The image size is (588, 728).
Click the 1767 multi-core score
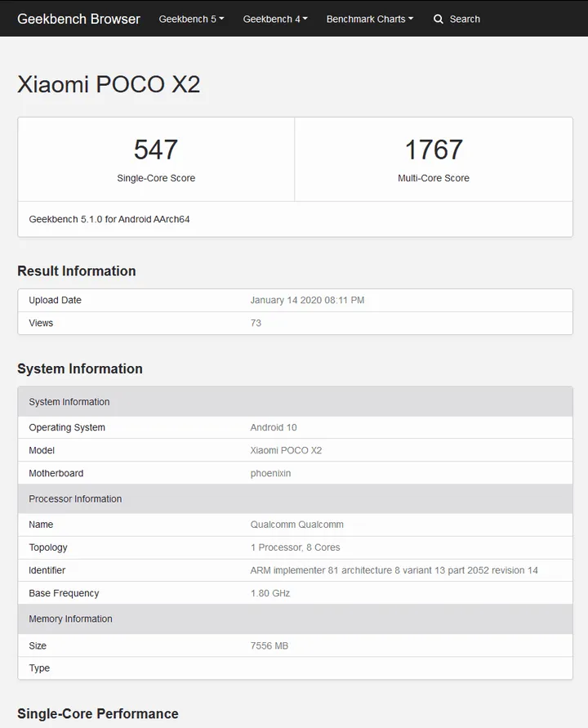coord(434,150)
